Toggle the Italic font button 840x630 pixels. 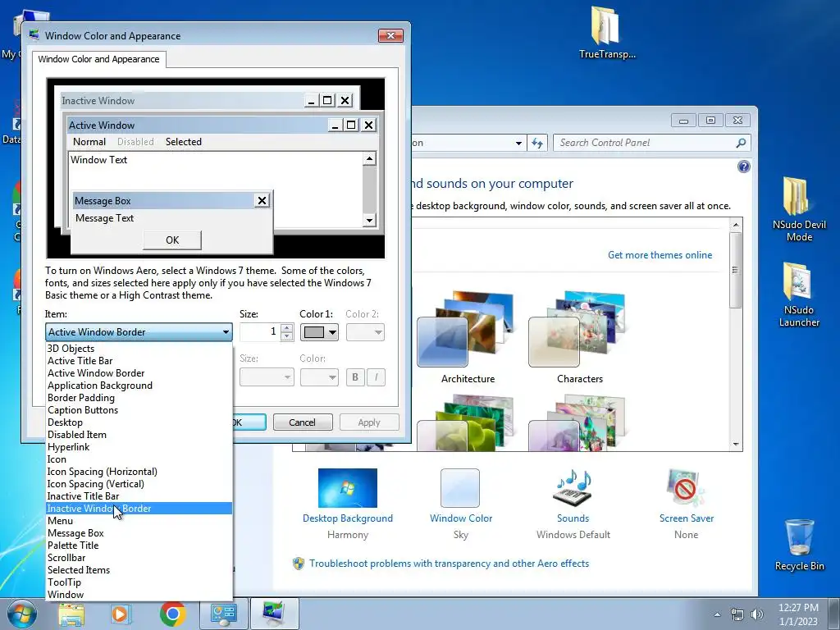[376, 377]
